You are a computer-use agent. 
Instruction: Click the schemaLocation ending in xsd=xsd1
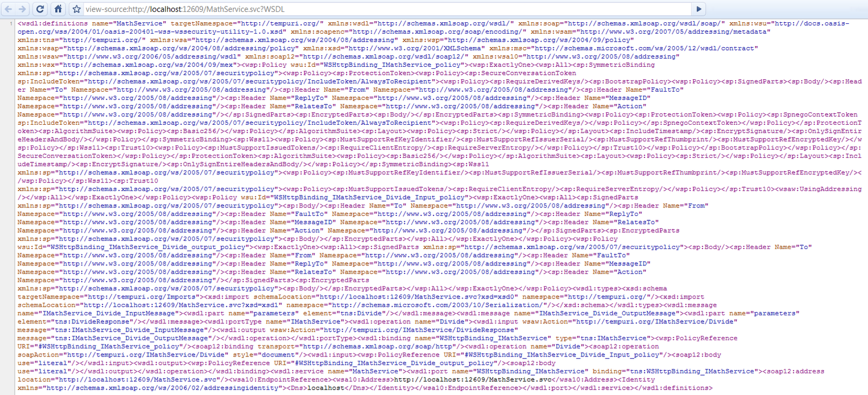click(x=150, y=305)
